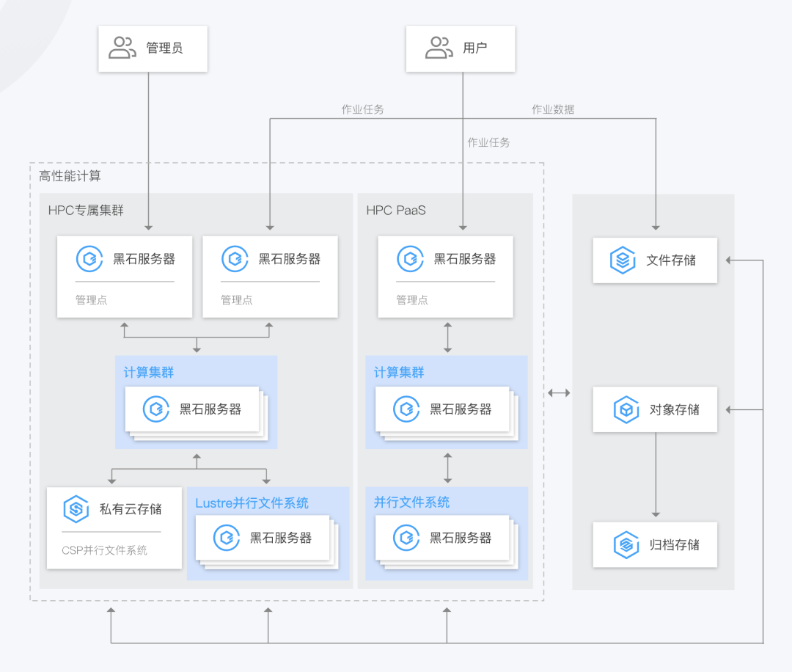This screenshot has width=792, height=672.
Task: Click the 文件存储 stacked layers icon
Action: click(x=623, y=260)
